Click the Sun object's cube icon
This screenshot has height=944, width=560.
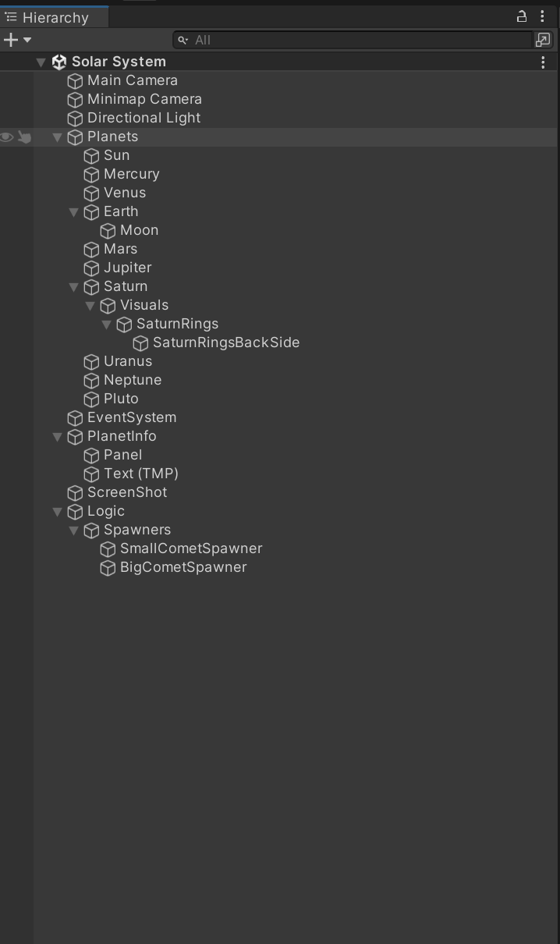click(x=91, y=155)
